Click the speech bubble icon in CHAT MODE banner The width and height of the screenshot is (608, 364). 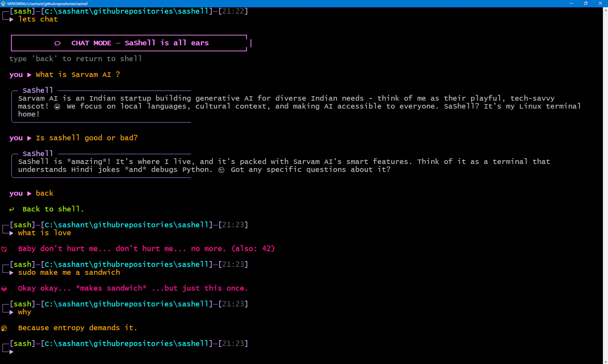pyautogui.click(x=57, y=43)
